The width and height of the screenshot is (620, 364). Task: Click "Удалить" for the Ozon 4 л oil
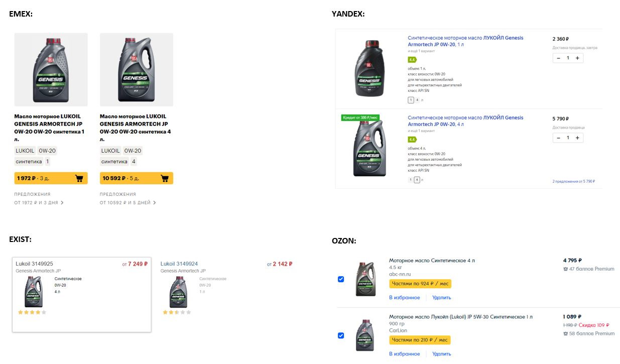pyautogui.click(x=441, y=298)
